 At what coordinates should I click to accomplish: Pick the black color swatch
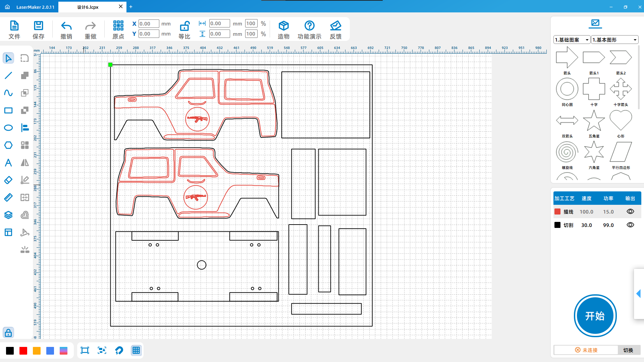point(10,351)
